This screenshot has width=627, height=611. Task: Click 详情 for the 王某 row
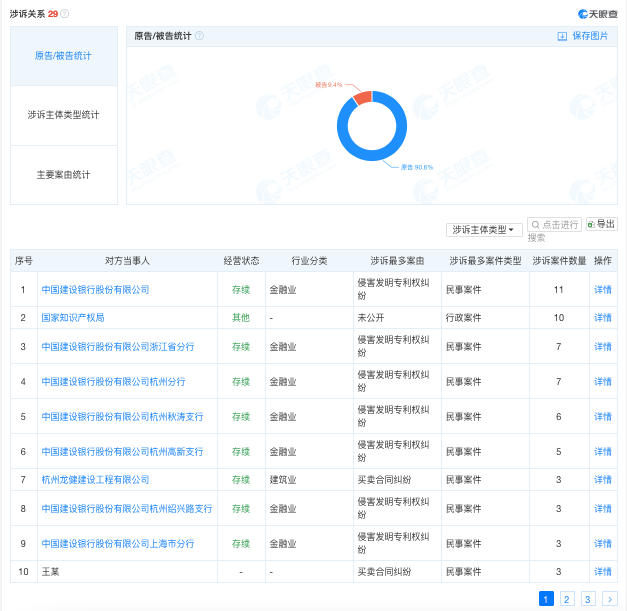tap(602, 572)
